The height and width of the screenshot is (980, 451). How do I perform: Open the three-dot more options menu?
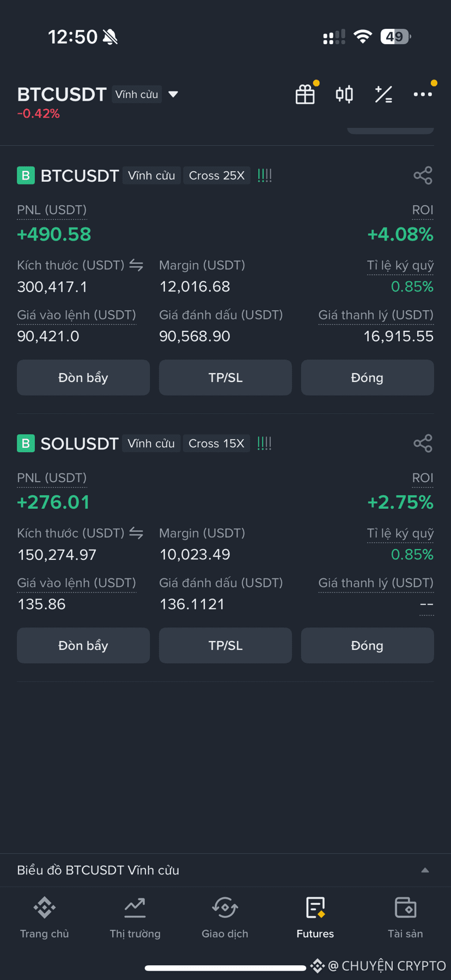(x=423, y=94)
